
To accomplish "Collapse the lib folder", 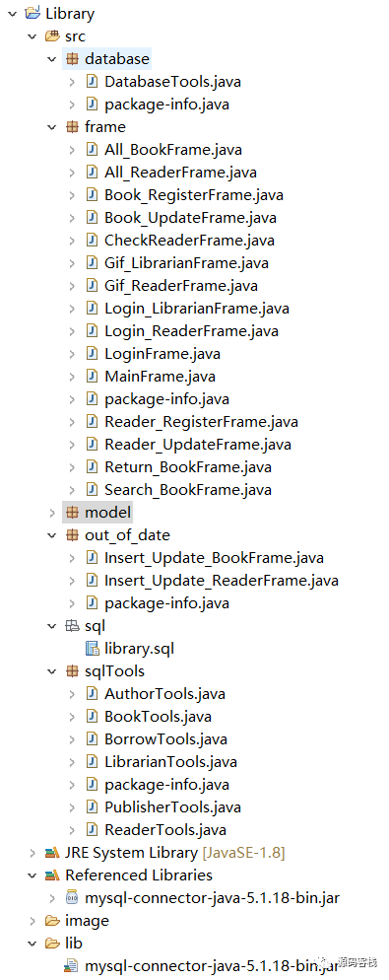I will pos(32,944).
